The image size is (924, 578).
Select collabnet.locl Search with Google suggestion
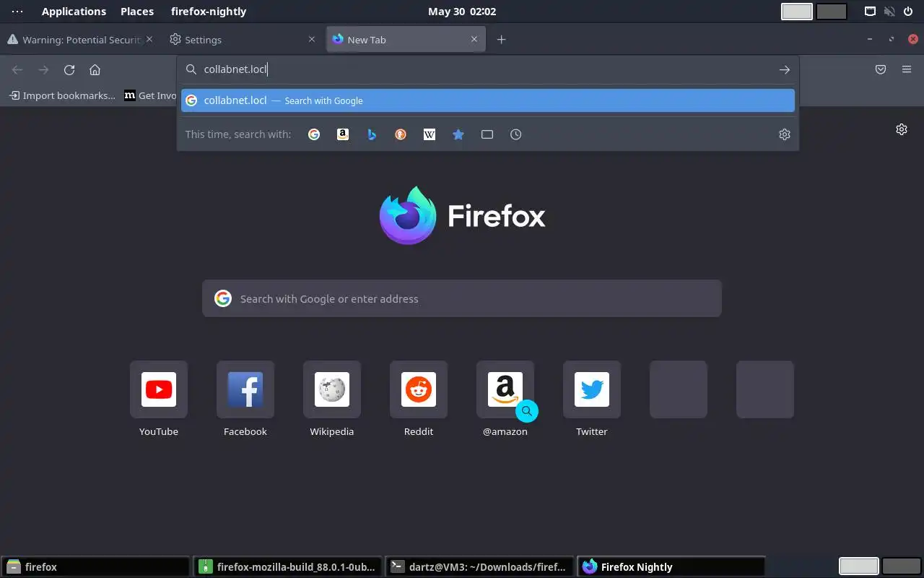point(488,100)
